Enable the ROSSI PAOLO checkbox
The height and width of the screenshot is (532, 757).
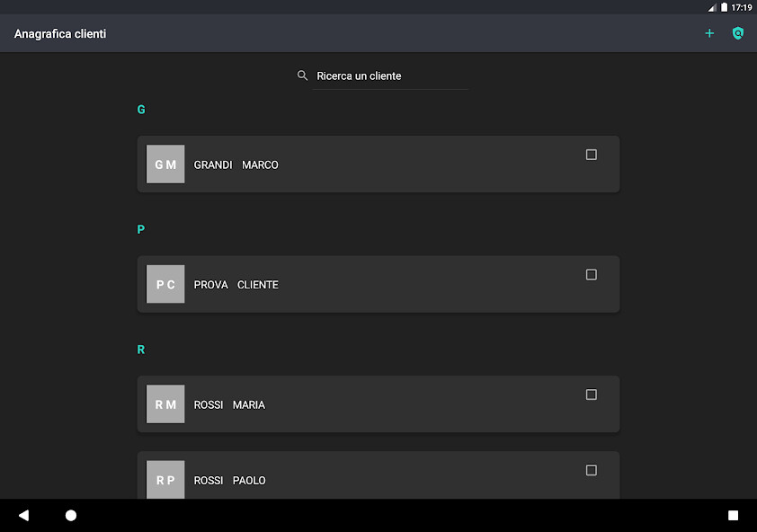[591, 470]
